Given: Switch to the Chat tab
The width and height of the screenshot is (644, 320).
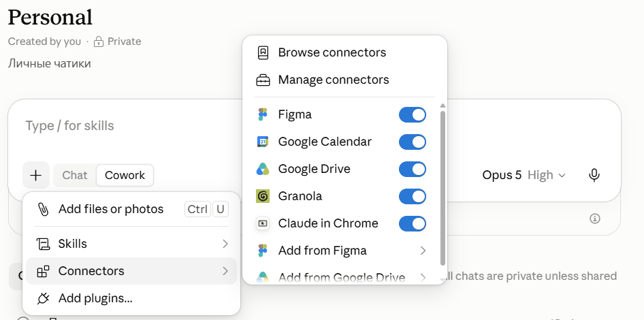Looking at the screenshot, I should point(75,176).
